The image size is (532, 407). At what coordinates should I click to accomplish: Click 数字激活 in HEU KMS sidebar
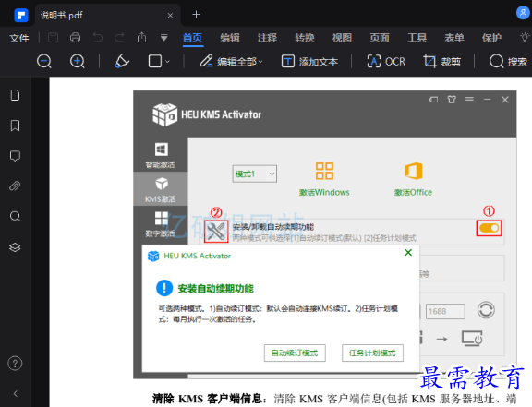pos(161,224)
